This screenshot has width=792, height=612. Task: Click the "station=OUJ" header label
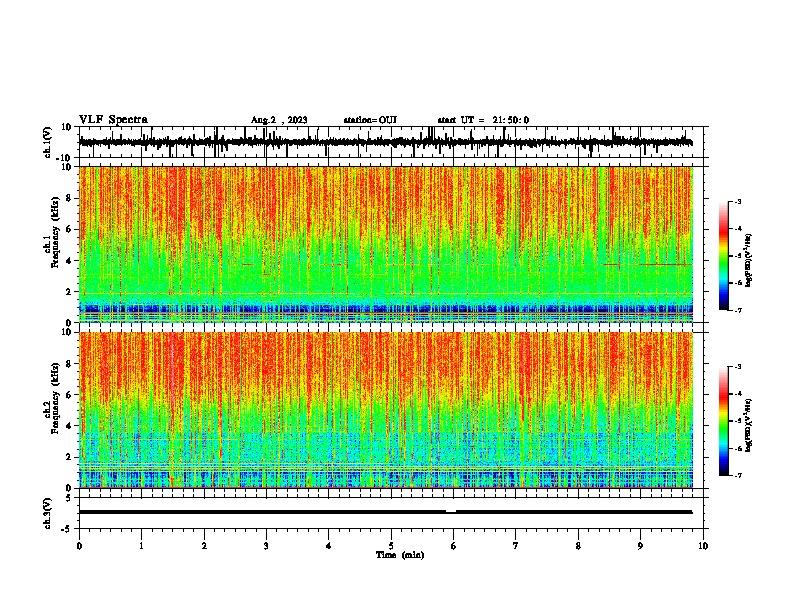tap(370, 120)
